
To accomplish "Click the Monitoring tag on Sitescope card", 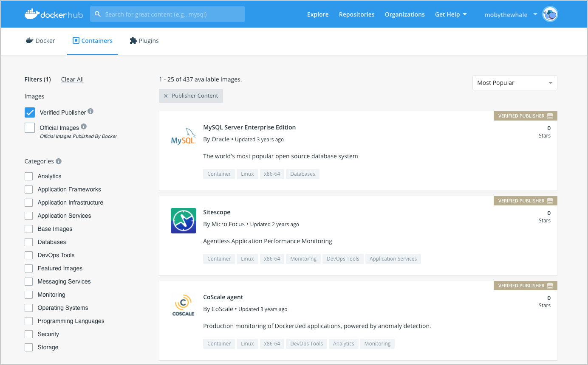I will [303, 259].
